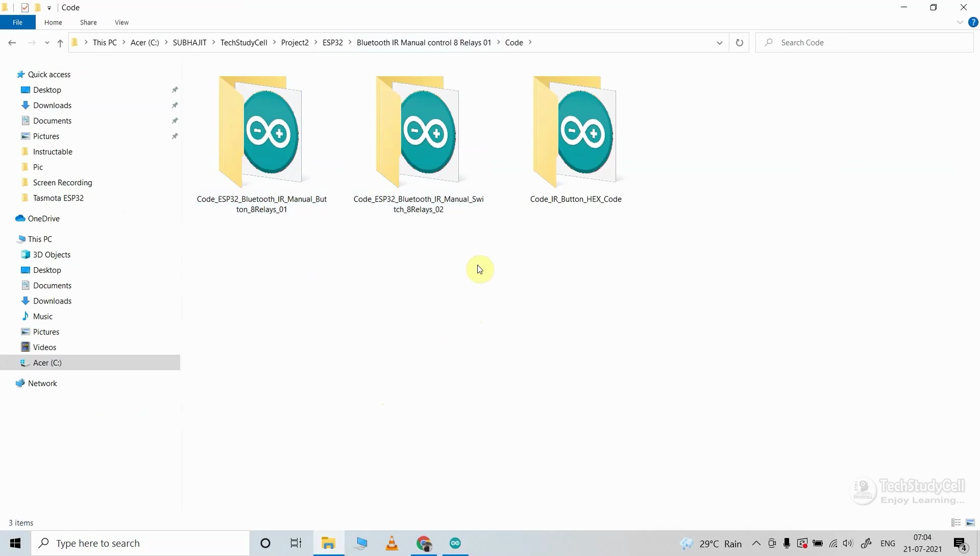Select the Code_ESP32_Bluetooth_IR_Manual_Switch_8Relays_02 folder
Viewport: 980px width, 556px height.
click(419, 145)
